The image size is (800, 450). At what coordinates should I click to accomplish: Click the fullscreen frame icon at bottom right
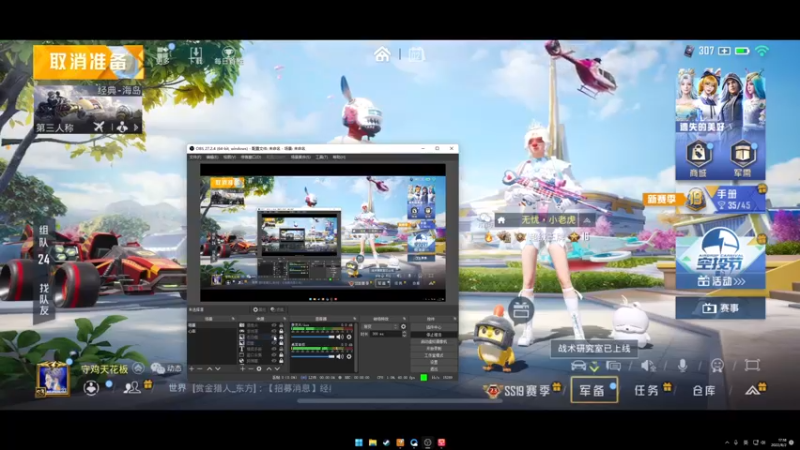(x=752, y=365)
